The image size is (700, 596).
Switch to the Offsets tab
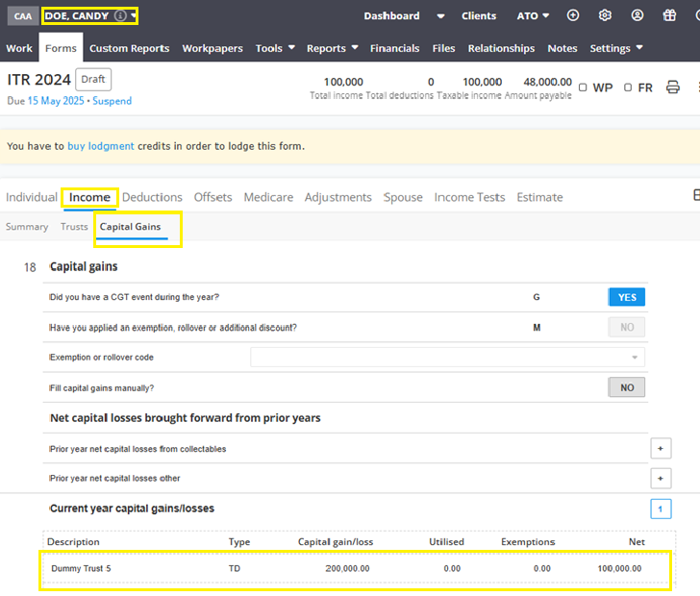pos(212,197)
